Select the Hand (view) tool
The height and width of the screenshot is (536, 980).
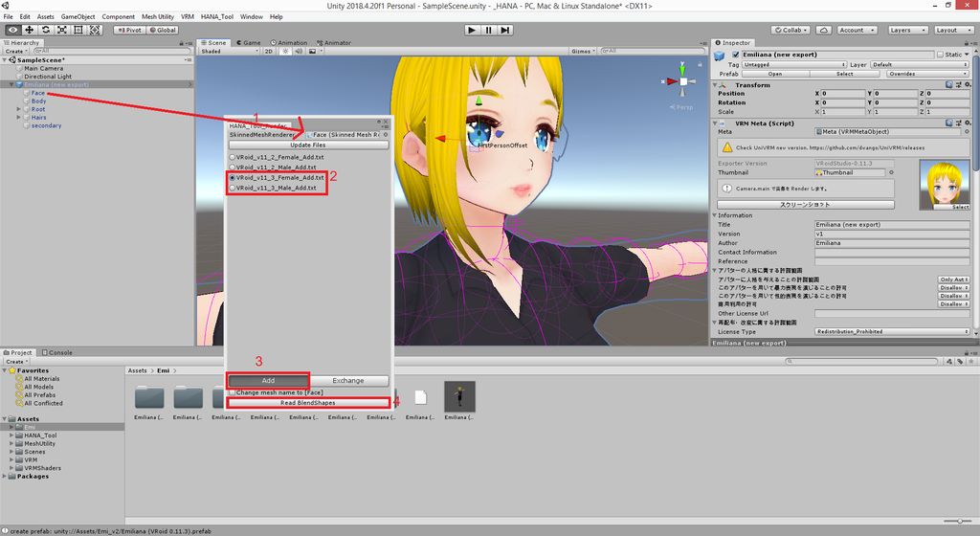click(12, 30)
